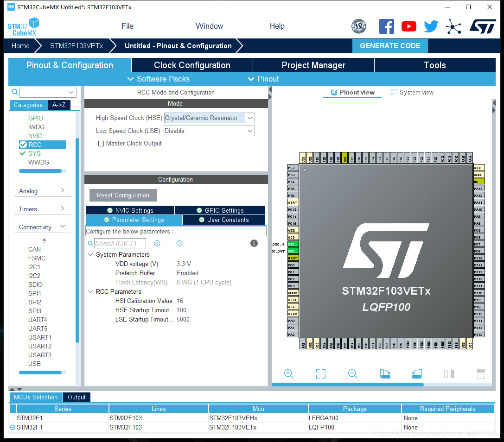
Task: Click the categories panel vertical scrollbar
Action: tap(77, 240)
